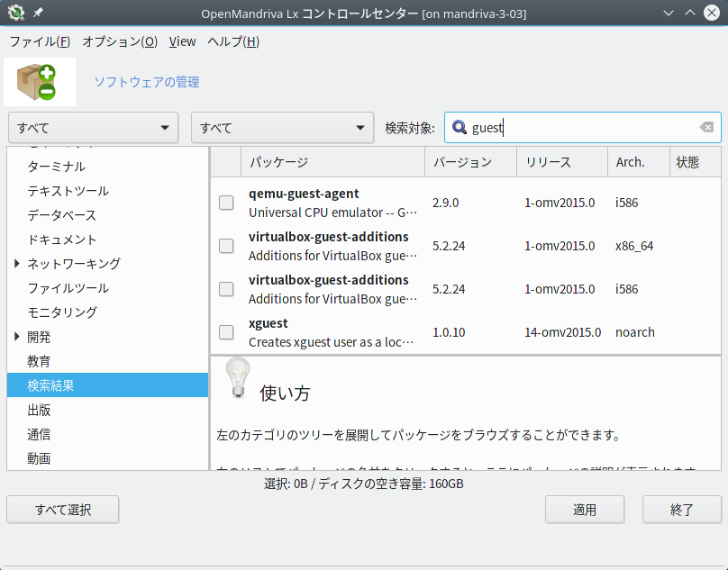The image size is (728, 570).
Task: Open the View menu
Action: click(x=182, y=41)
